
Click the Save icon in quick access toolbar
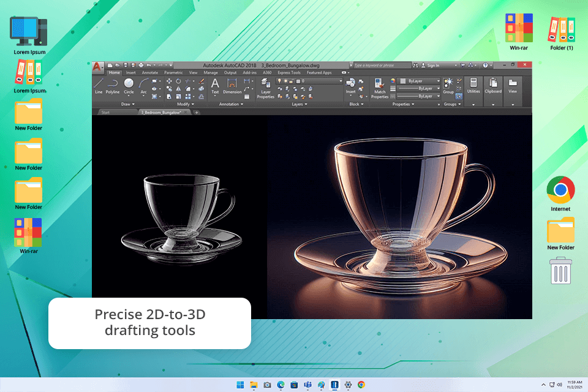(126, 65)
